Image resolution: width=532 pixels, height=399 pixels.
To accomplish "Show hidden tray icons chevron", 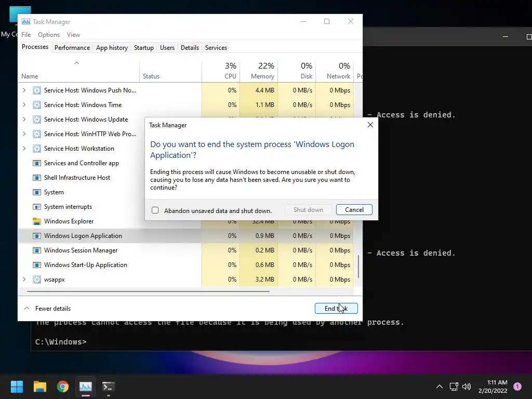I will (x=440, y=387).
